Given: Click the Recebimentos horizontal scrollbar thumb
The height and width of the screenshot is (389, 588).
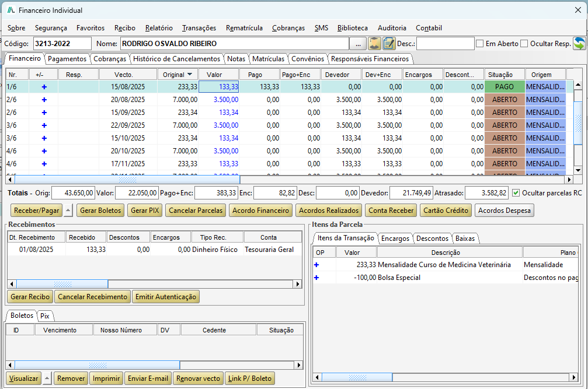Looking at the screenshot, I should point(62,284).
